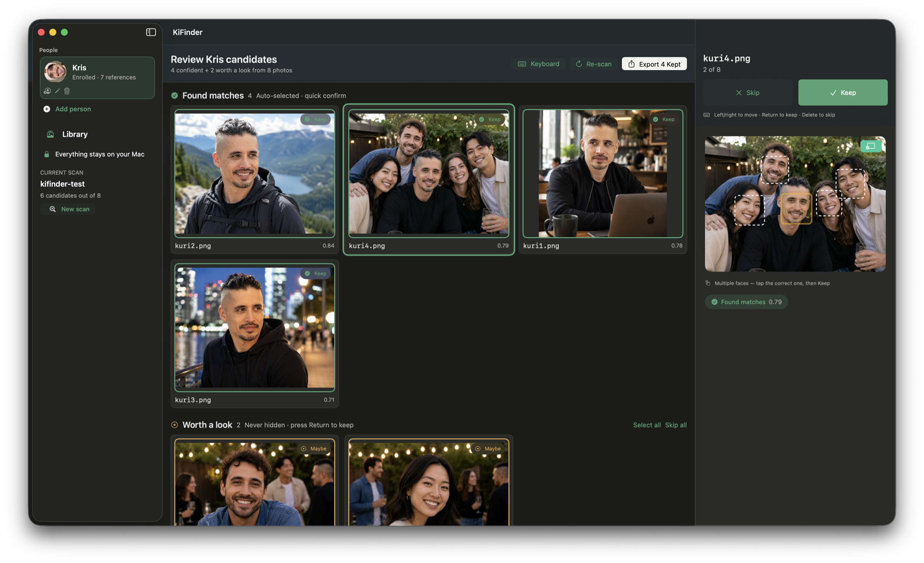
Task: Toggle Keep badge on kuri3.png
Action: pos(315,273)
